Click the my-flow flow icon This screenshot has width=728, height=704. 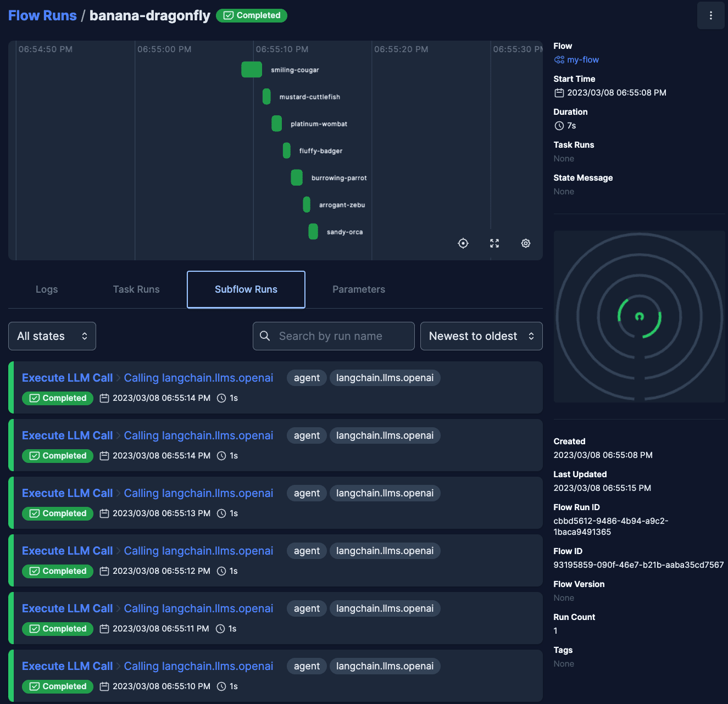[x=559, y=60]
